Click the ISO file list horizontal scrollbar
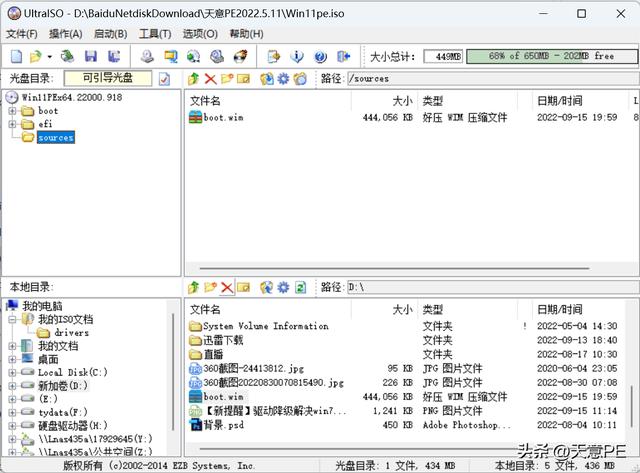Viewport: 640px width, 473px height. pos(394,269)
